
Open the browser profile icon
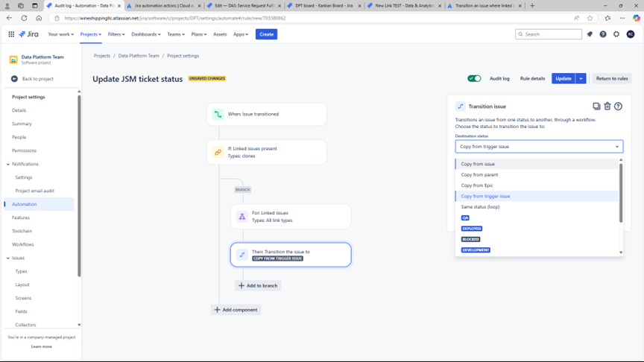coord(7,6)
